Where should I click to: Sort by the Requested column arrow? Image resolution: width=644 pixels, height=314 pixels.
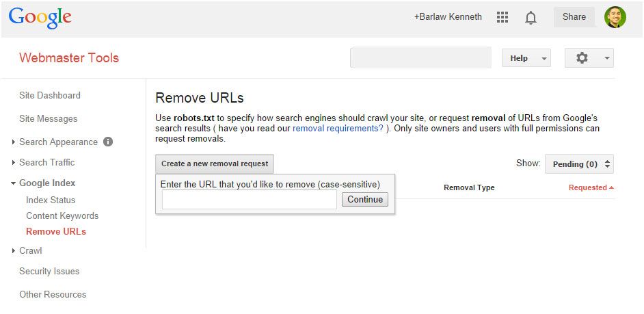[612, 187]
